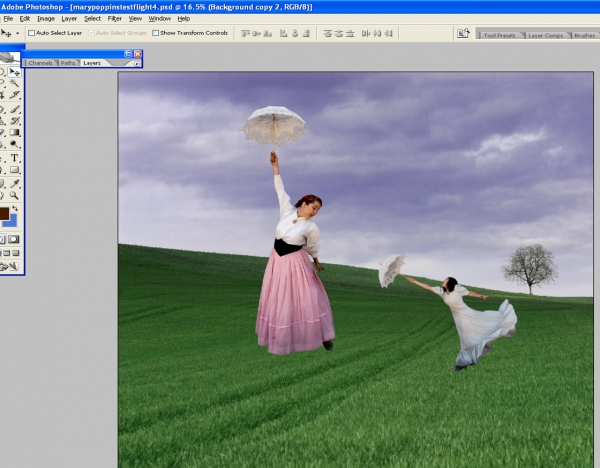Viewport: 600px width, 468px height.
Task: Choose full screen mode button
Action: point(15,253)
